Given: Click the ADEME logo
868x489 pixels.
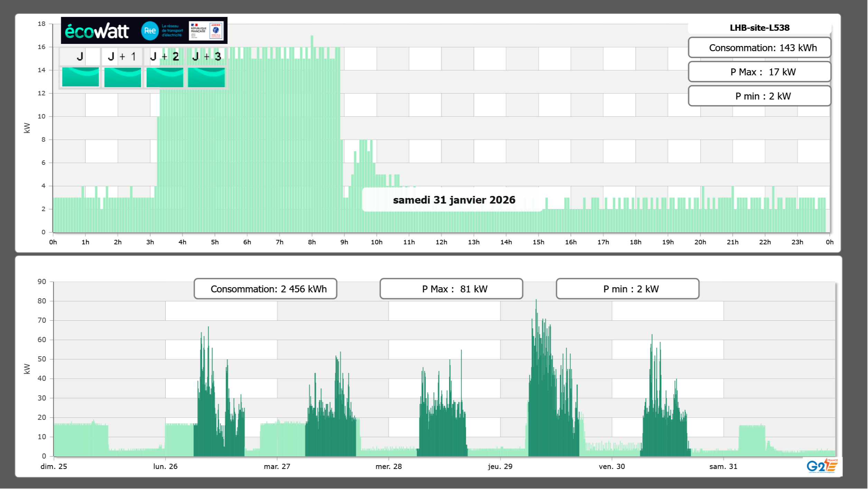Looking at the screenshot, I should (216, 30).
